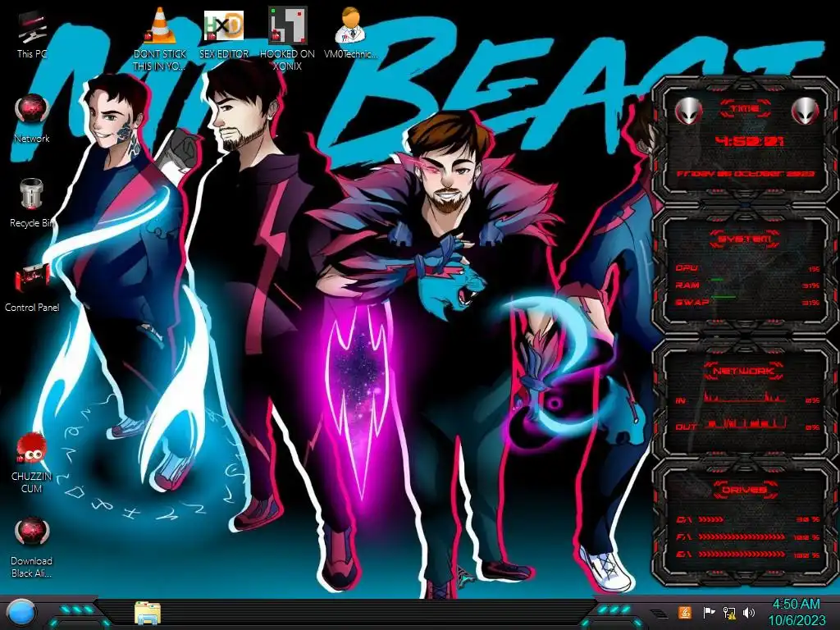This screenshot has height=630, width=840.
Task: Click the F:\ drive label
Action: pyautogui.click(x=683, y=536)
